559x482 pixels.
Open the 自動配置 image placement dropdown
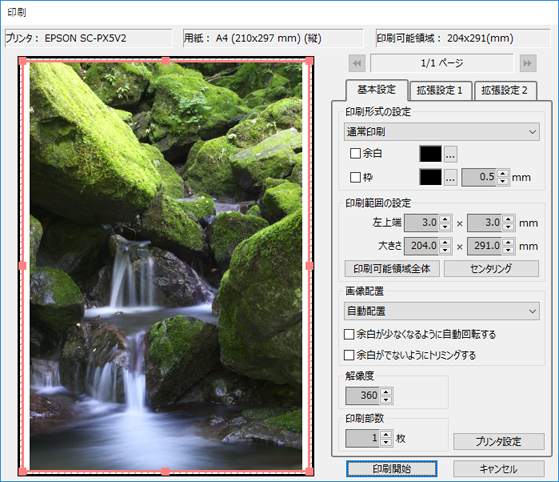tap(442, 311)
